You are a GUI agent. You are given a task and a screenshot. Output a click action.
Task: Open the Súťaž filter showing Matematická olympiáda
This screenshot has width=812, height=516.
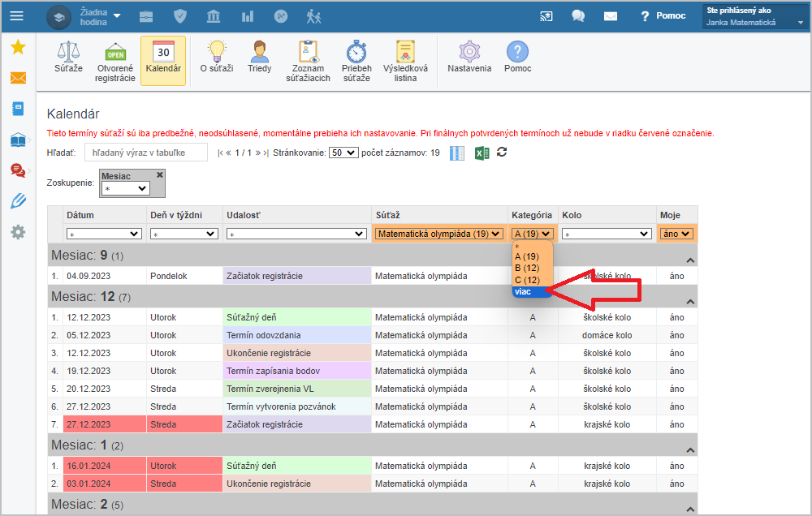[x=439, y=234]
